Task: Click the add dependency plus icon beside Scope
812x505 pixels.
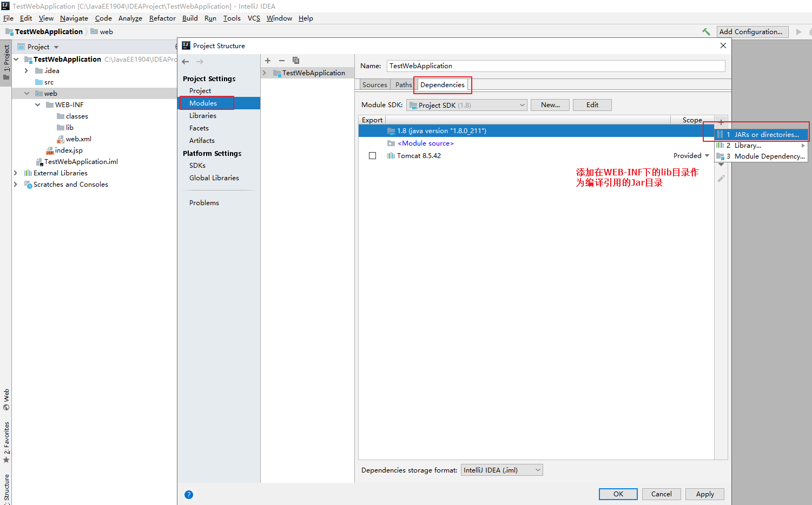Action: point(721,122)
